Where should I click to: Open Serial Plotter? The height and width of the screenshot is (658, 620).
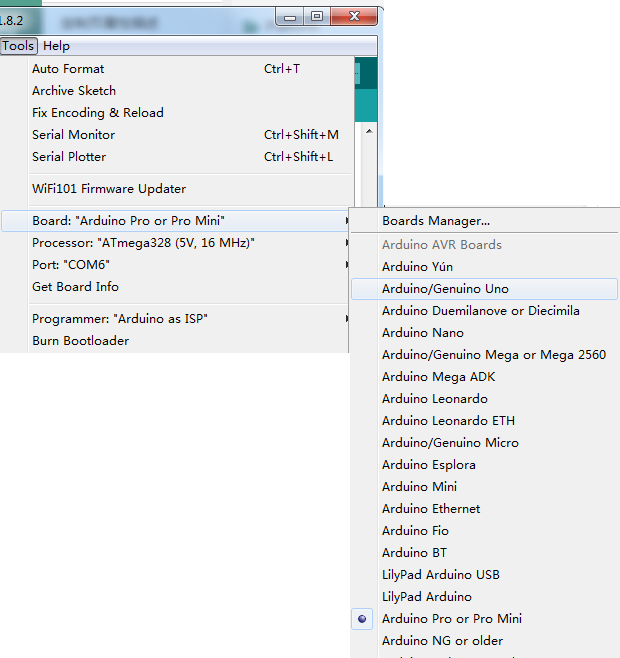point(175,157)
